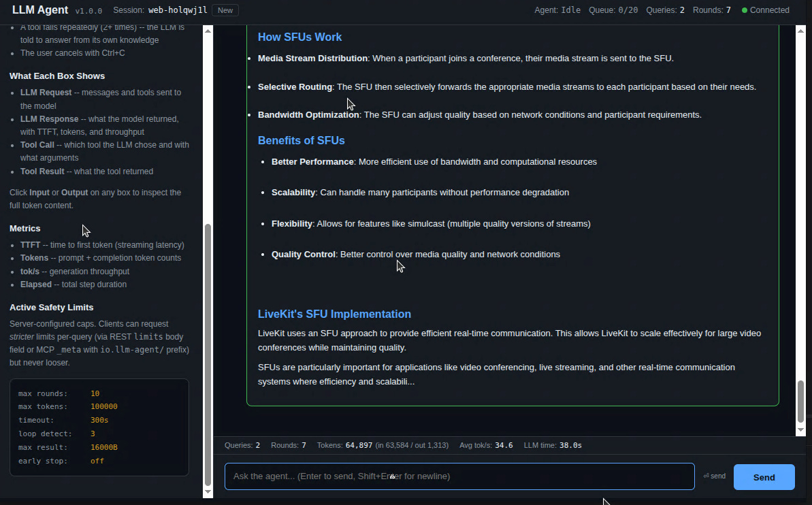
Task: Click the Metrics heading
Action: [x=25, y=229]
